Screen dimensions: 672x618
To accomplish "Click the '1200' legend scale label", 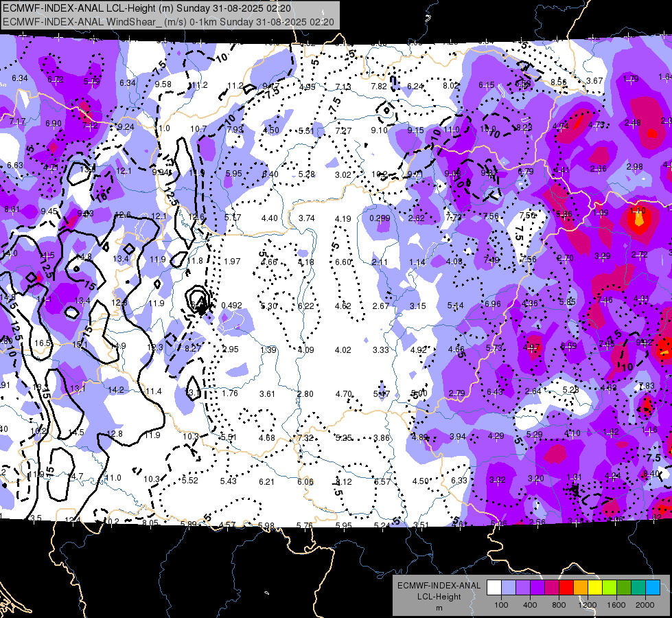I will coord(588,605).
